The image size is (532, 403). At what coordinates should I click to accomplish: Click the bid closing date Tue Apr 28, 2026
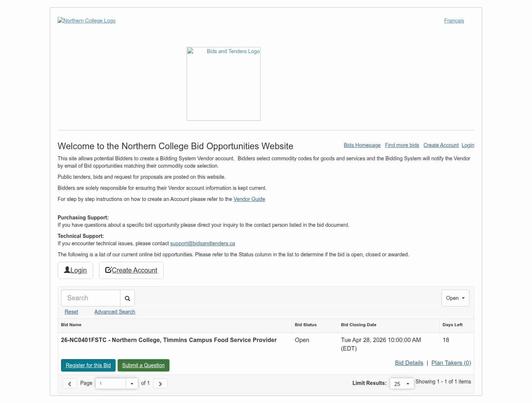click(x=381, y=344)
